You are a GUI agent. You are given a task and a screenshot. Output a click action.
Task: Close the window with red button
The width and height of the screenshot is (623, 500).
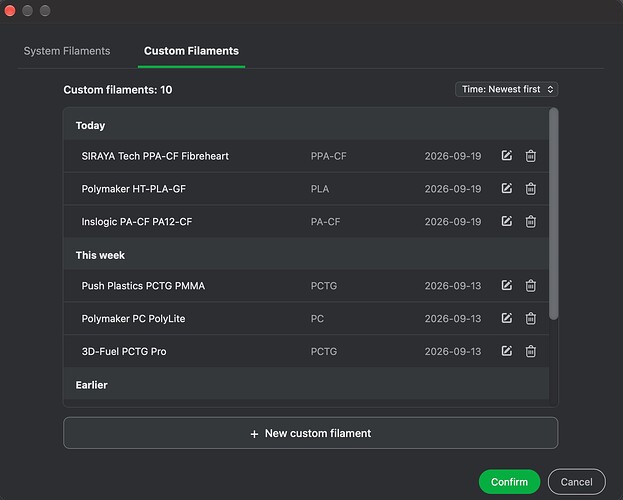10,11
